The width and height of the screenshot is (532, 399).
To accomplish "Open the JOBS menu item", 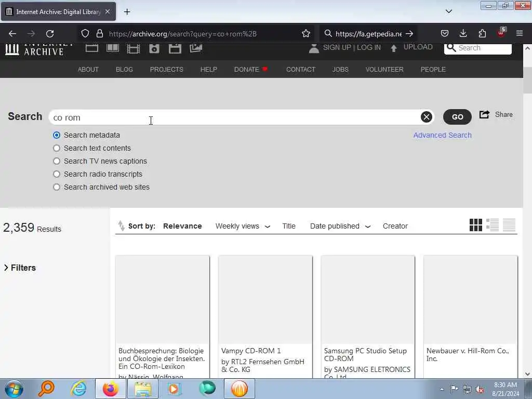I will tap(340, 70).
